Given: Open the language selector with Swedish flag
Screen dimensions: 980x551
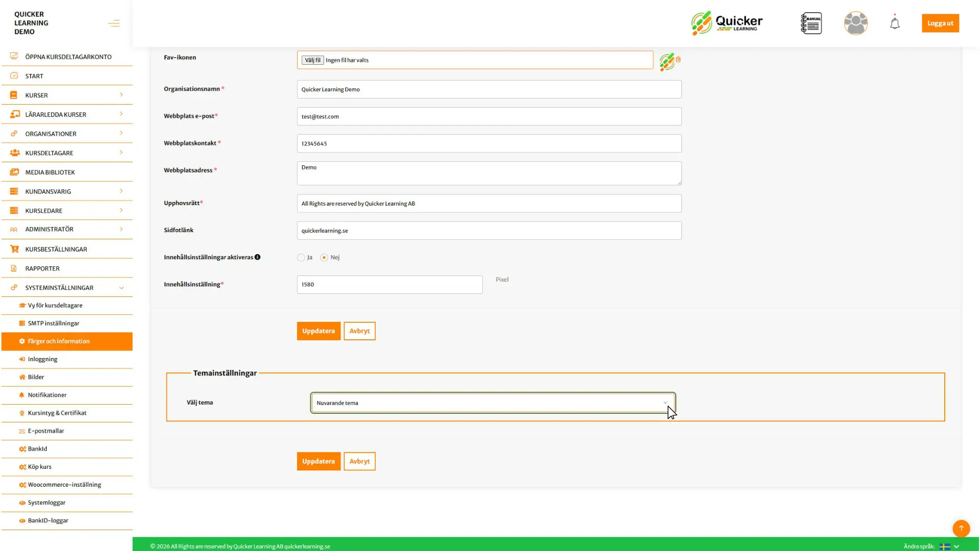Looking at the screenshot, I should click(x=945, y=546).
